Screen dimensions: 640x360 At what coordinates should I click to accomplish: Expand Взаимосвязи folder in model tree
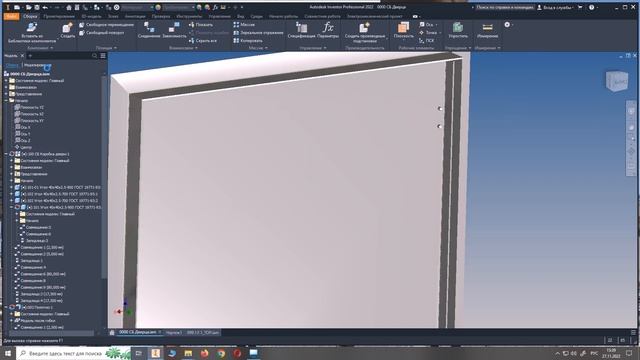tap(6, 87)
